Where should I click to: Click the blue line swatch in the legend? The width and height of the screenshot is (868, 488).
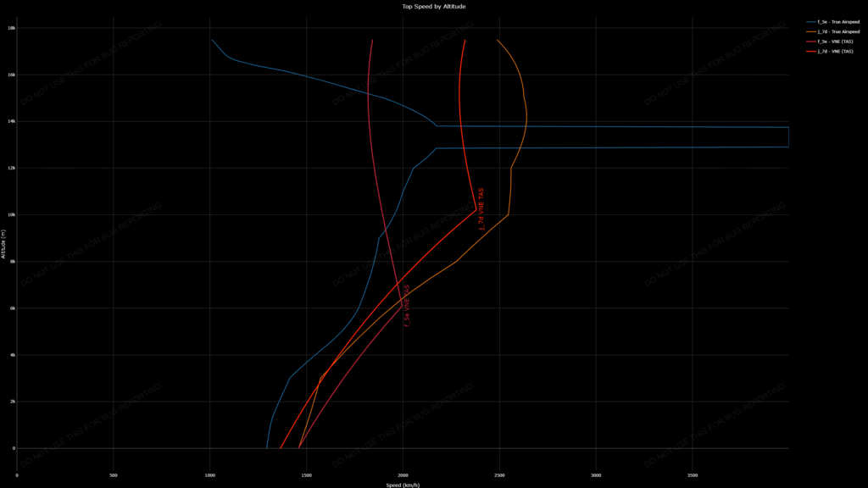pyautogui.click(x=811, y=21)
